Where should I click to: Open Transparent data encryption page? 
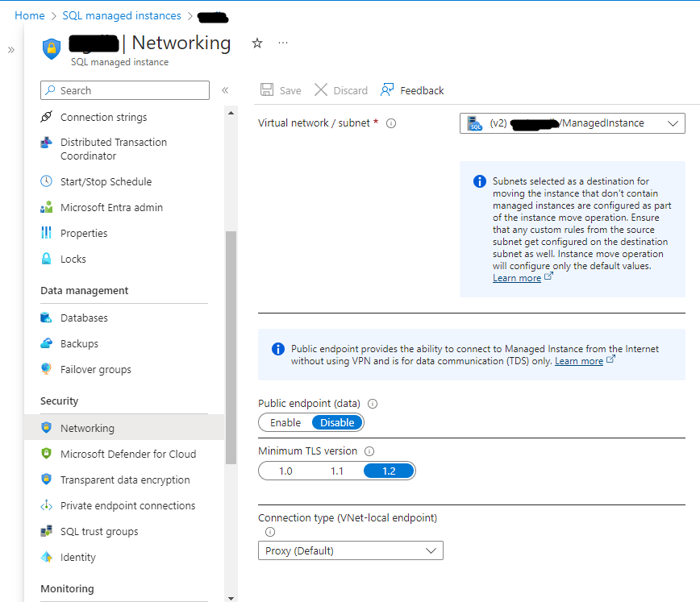pos(124,480)
